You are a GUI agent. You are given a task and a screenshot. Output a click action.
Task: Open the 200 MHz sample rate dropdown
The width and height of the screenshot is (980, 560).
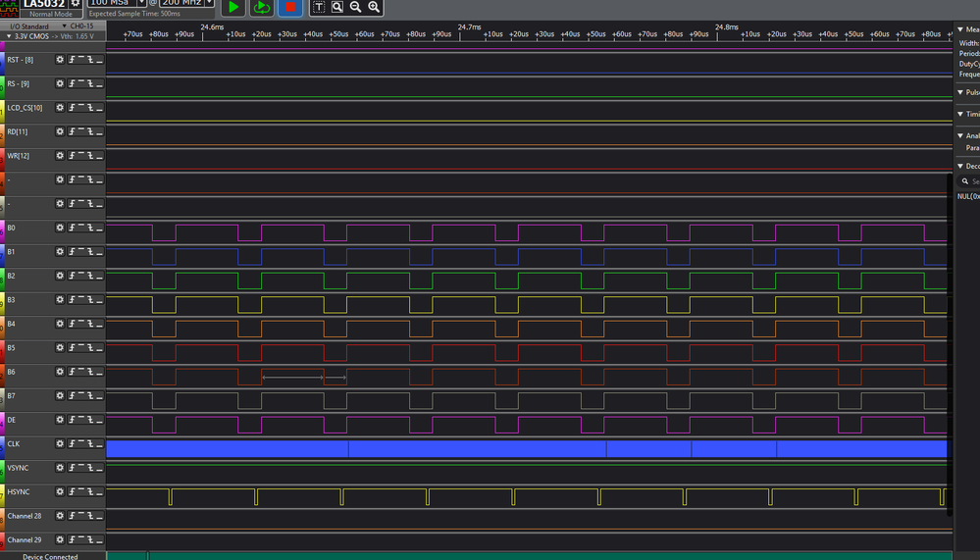click(x=209, y=3)
